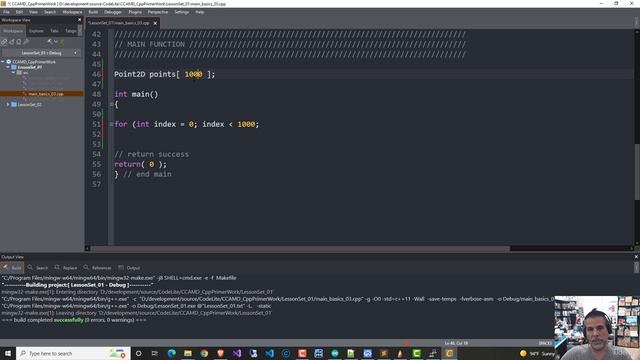Open the build options arrow next to hammer

tap(56, 42)
